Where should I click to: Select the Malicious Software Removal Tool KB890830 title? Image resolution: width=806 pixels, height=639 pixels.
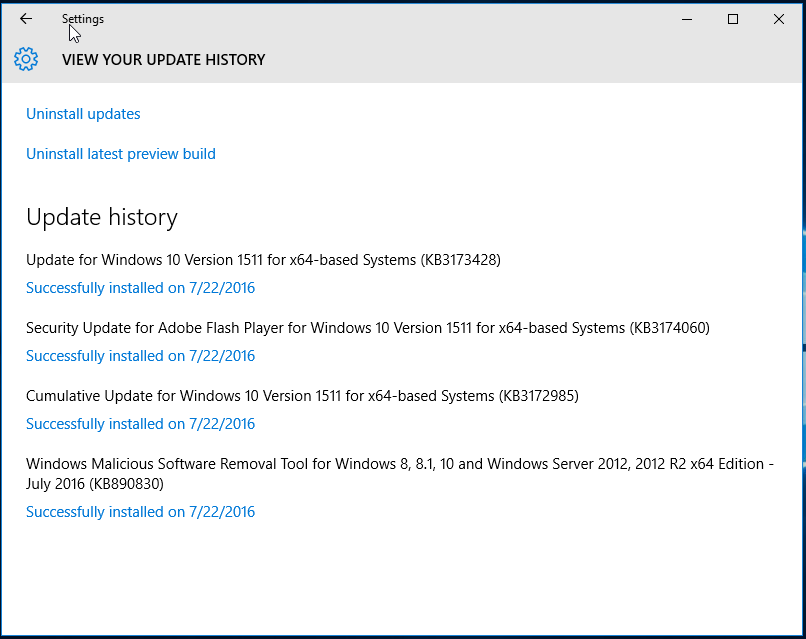click(x=400, y=473)
